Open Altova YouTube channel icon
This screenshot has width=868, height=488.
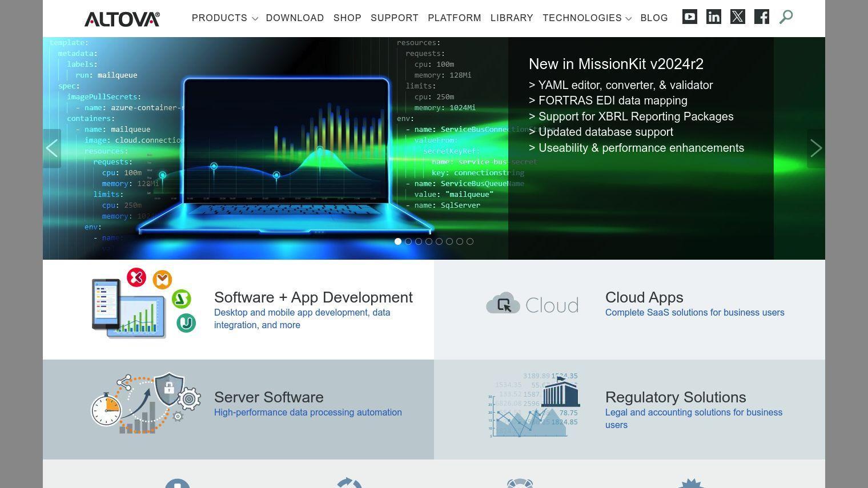tap(690, 17)
